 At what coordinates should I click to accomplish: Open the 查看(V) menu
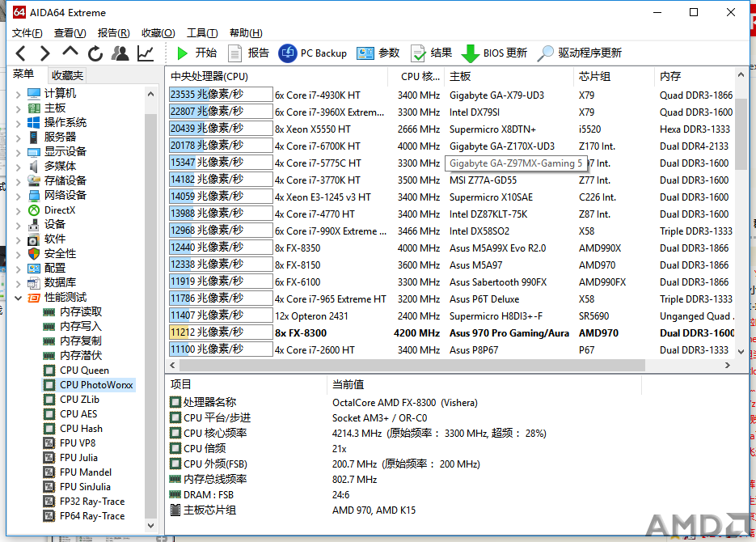pos(70,33)
